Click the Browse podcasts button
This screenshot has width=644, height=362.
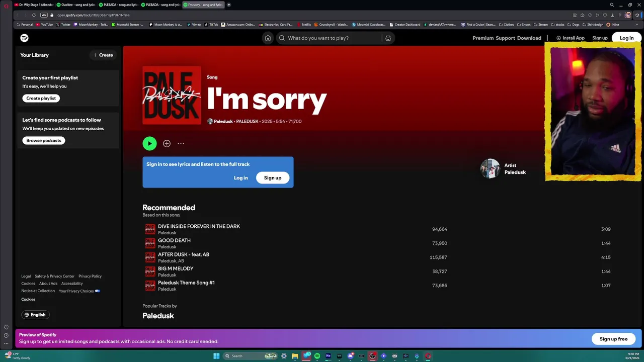pyautogui.click(x=44, y=140)
